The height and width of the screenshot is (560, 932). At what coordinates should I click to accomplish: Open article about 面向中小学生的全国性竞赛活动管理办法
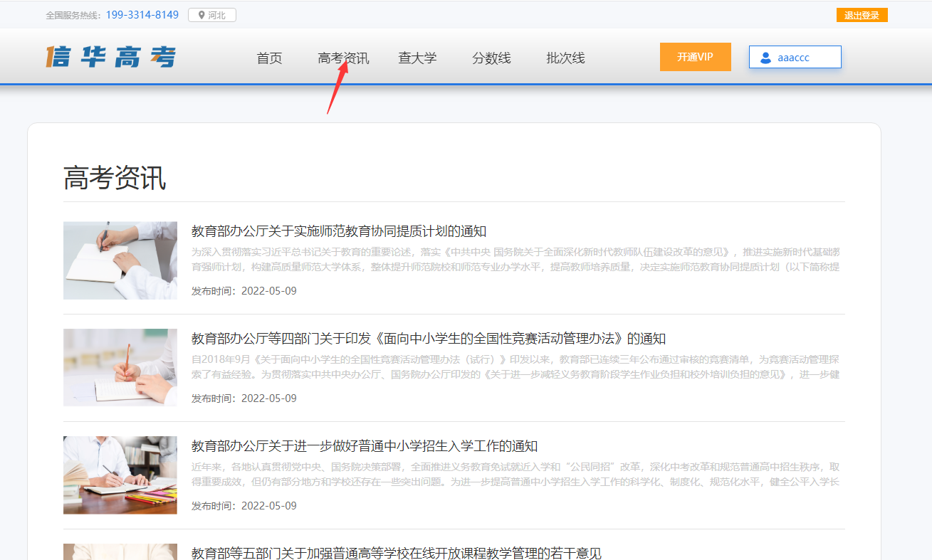(x=429, y=339)
